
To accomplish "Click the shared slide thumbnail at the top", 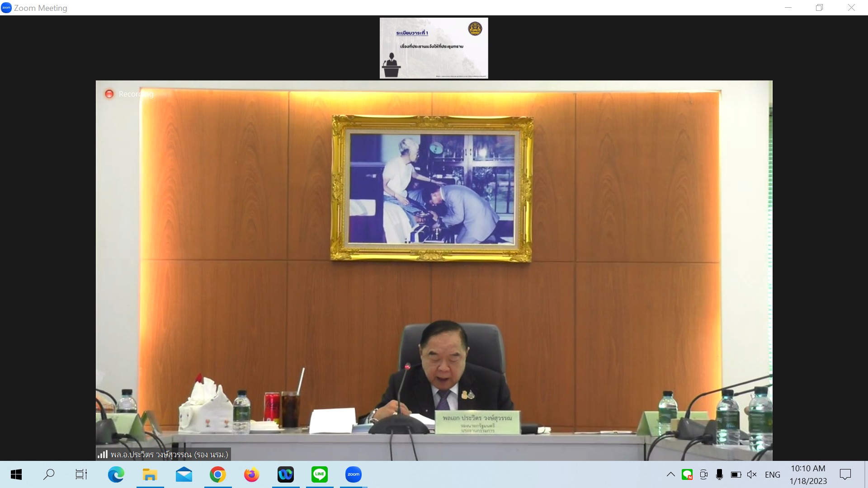I will click(x=434, y=48).
